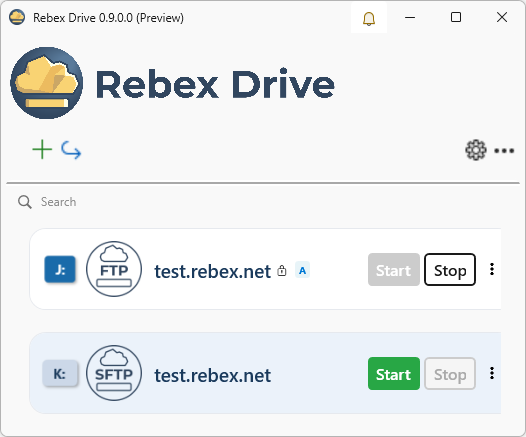Add a new drive with the plus icon
The width and height of the screenshot is (526, 437).
[x=42, y=150]
